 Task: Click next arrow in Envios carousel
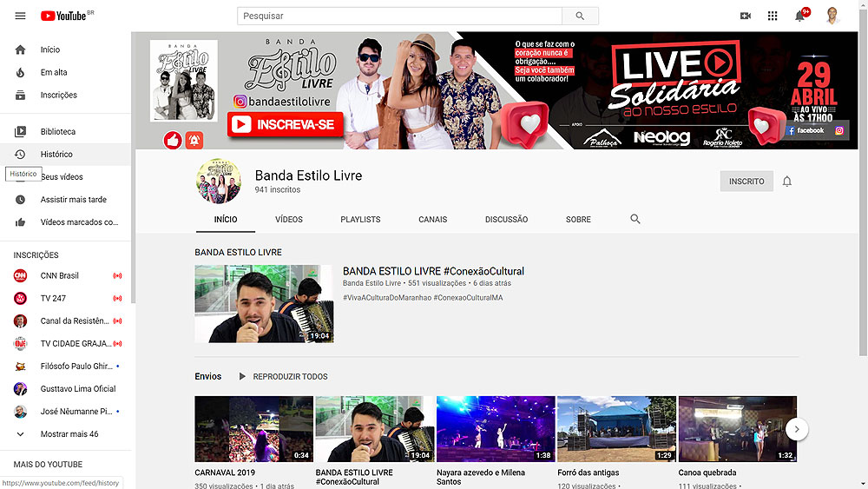(797, 429)
